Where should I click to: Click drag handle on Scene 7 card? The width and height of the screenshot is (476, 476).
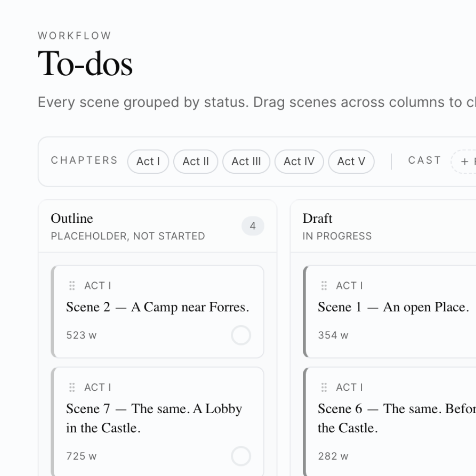(x=72, y=387)
